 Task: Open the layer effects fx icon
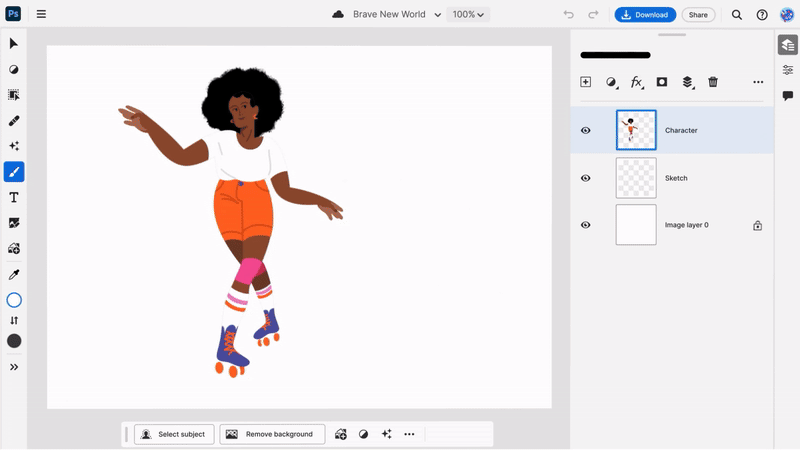[636, 82]
